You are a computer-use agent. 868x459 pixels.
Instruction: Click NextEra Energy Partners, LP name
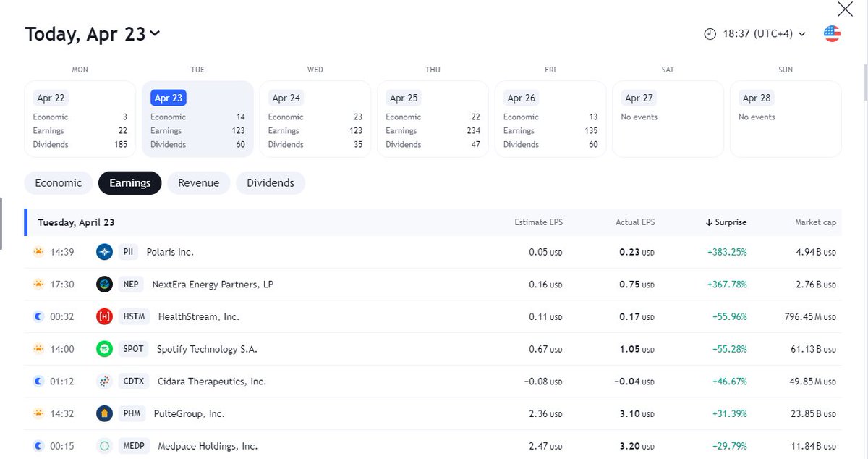pos(213,285)
